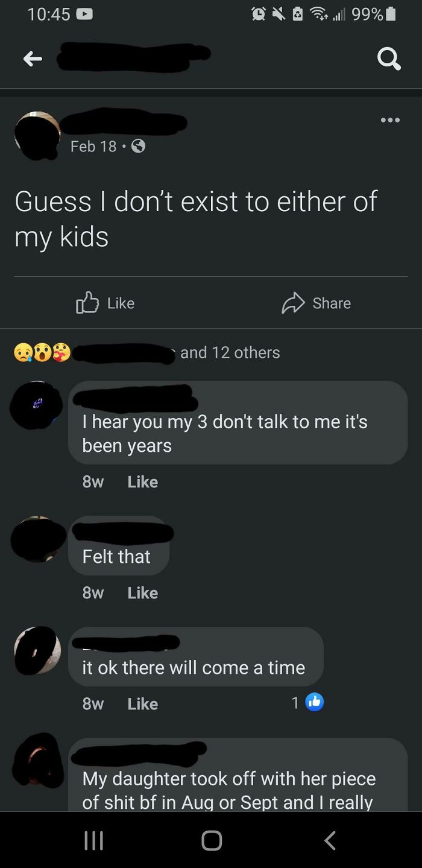Open the 'and 12 others' reactions list
The height and width of the screenshot is (868, 422).
[x=230, y=352]
